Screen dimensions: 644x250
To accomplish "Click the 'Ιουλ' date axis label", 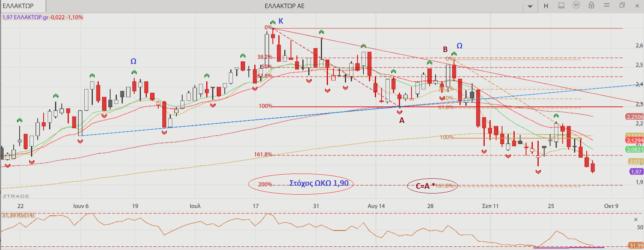I will [195, 206].
